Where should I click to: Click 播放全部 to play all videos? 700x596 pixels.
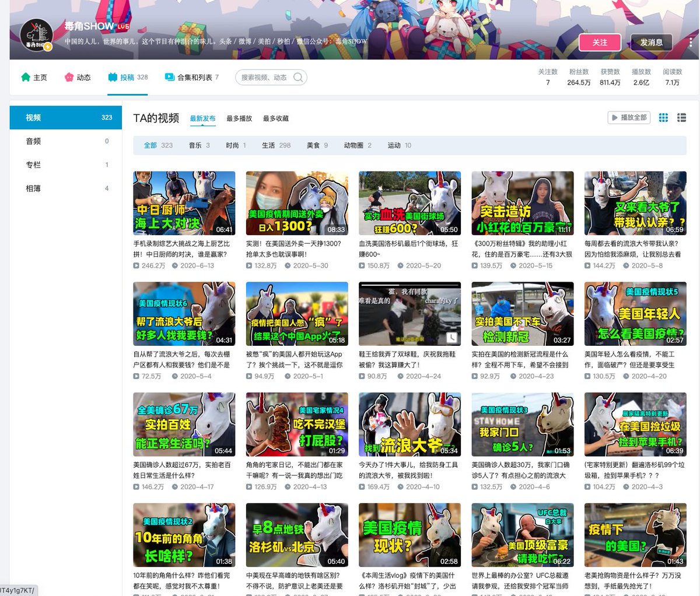[x=629, y=117]
